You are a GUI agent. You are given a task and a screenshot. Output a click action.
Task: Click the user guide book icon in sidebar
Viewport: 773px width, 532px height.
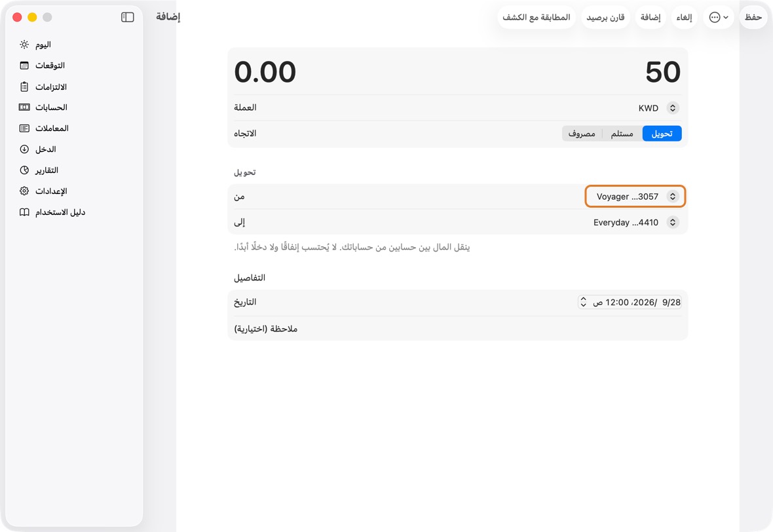tap(24, 212)
